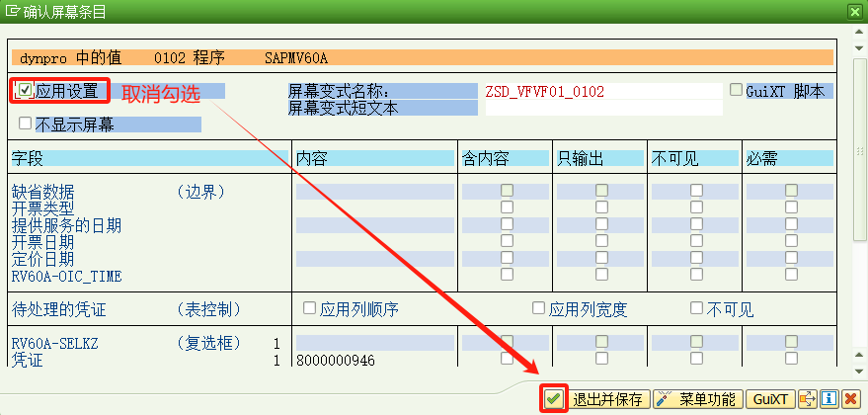Tick 不可见 checkbox in 待处理的凭证 row

coord(696,307)
